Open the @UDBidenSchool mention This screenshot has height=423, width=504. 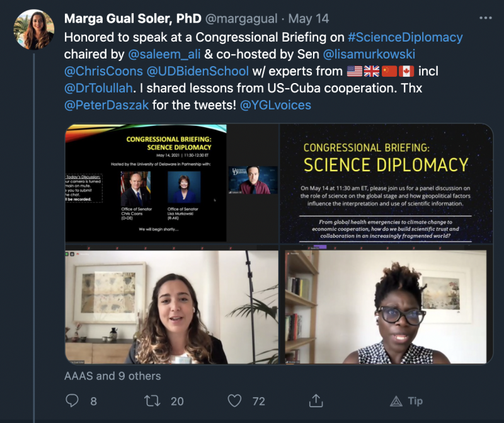(198, 71)
